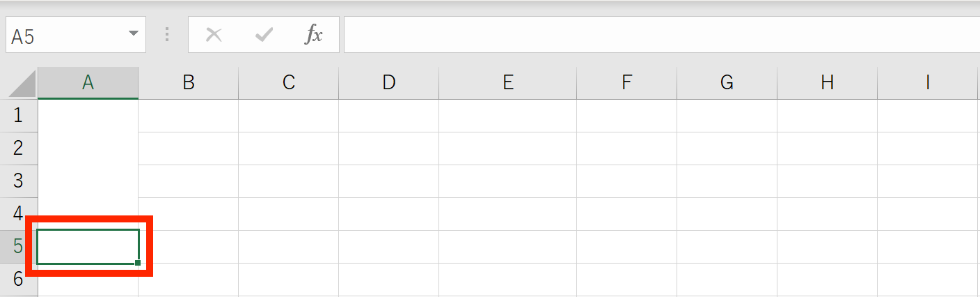The height and width of the screenshot is (297, 980).
Task: Confirm entry with the checkmark icon
Action: click(x=264, y=35)
